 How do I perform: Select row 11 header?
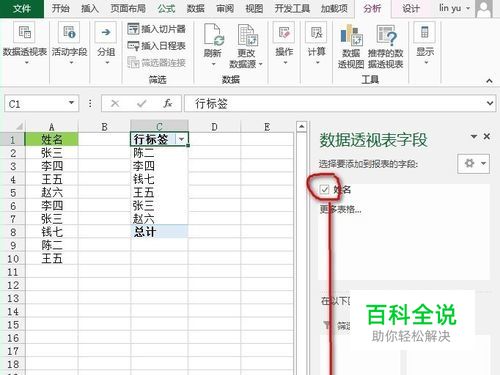(x=13, y=272)
